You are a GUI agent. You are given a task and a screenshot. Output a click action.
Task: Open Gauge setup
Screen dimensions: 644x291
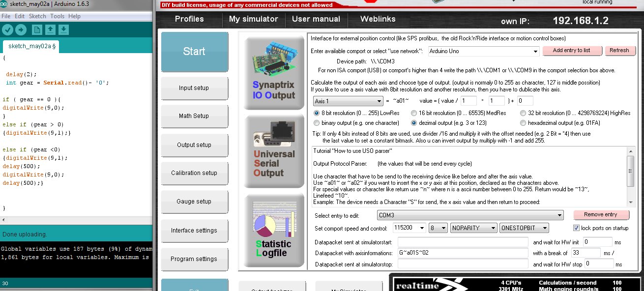click(x=194, y=202)
